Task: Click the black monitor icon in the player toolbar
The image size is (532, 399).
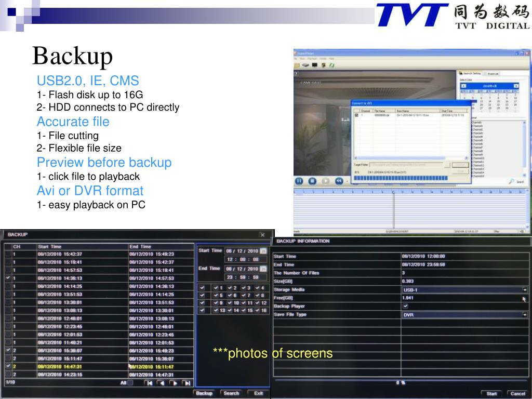Action: pos(315,65)
